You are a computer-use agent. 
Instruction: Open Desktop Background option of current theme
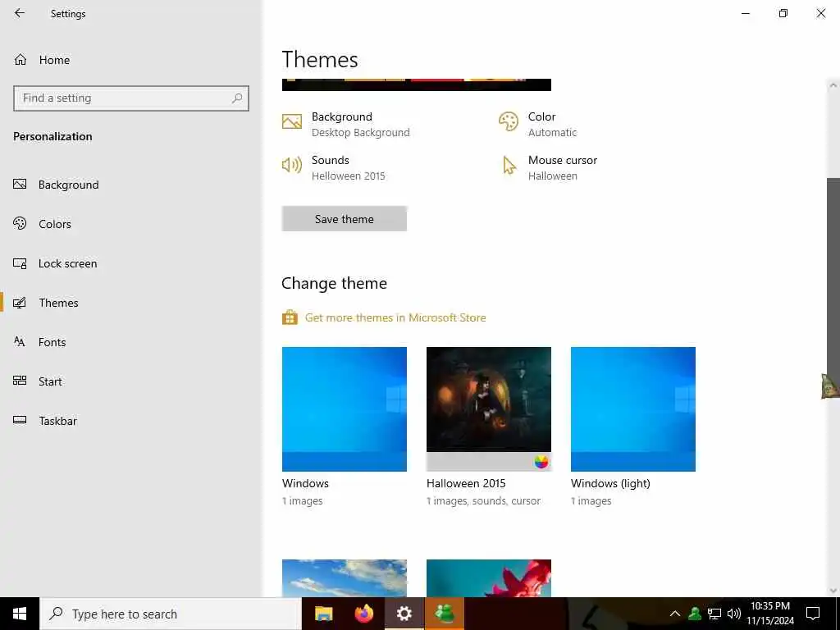(346, 125)
